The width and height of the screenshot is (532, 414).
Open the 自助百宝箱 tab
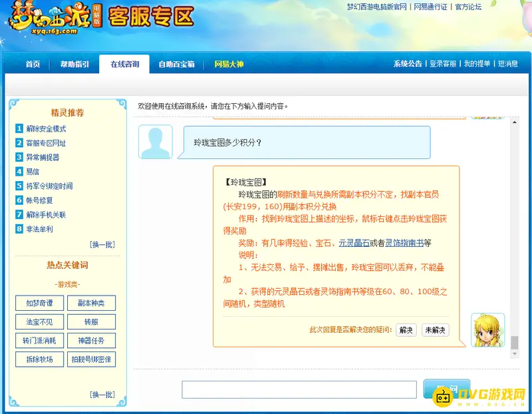176,64
